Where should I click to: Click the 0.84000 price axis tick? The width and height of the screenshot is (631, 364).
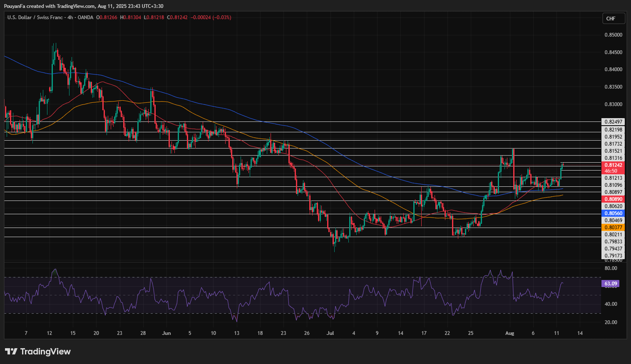613,69
